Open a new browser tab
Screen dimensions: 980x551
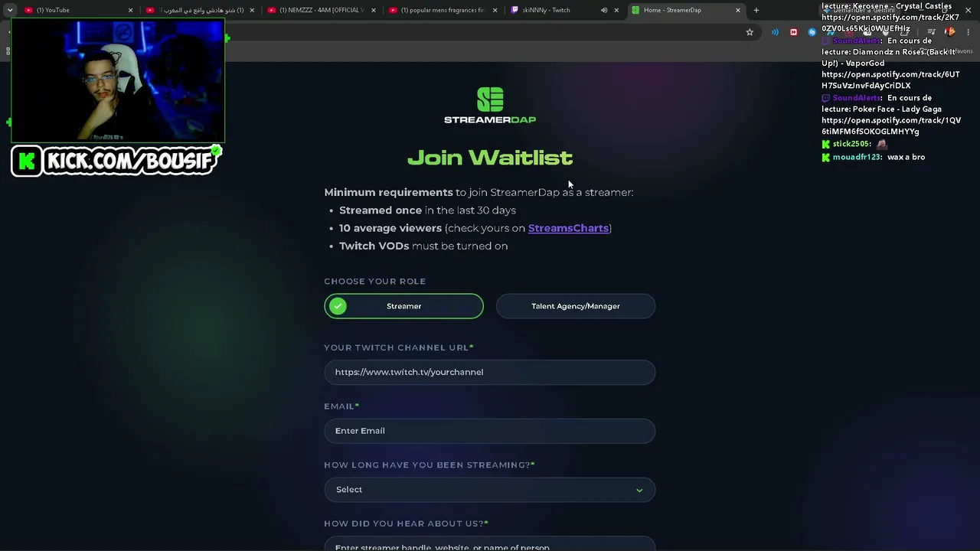click(x=756, y=10)
